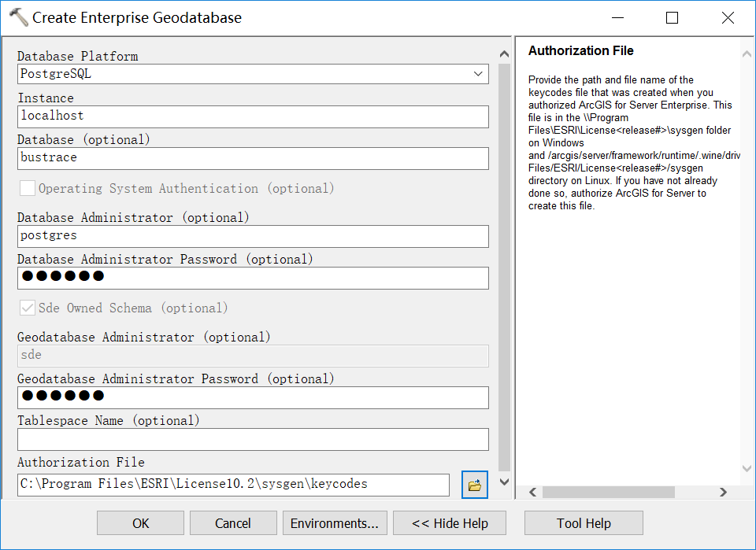
Task: Open Tool Help
Action: [x=584, y=523]
